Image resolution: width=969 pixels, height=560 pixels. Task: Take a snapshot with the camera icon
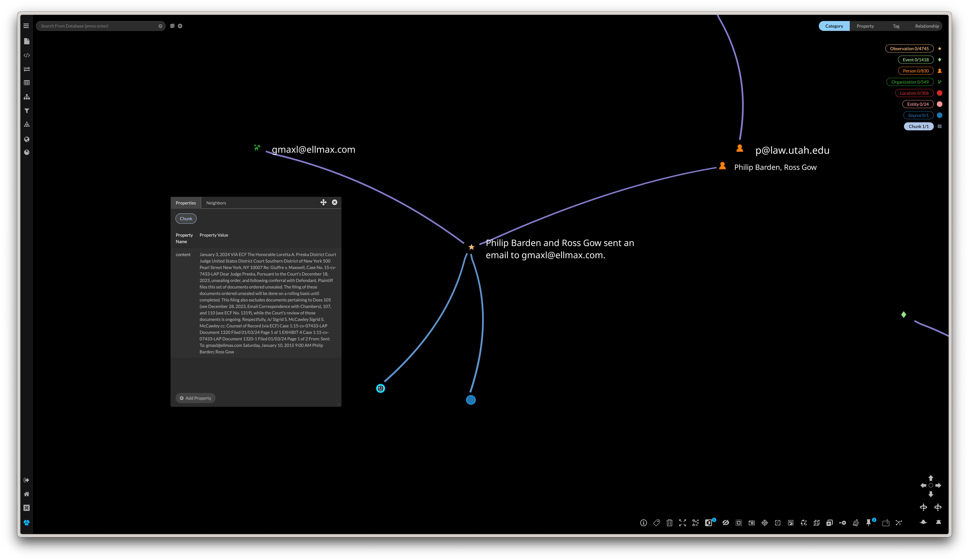(752, 523)
